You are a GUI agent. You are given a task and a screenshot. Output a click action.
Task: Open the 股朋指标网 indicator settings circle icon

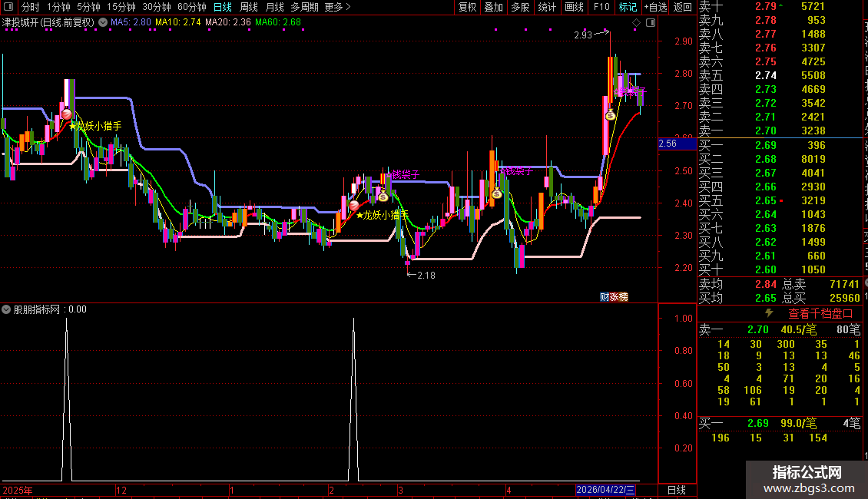point(6,309)
